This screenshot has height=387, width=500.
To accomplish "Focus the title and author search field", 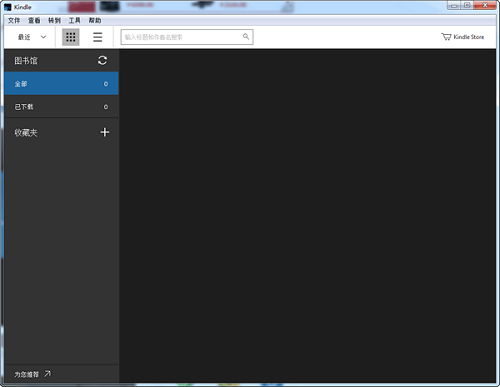I will (187, 37).
